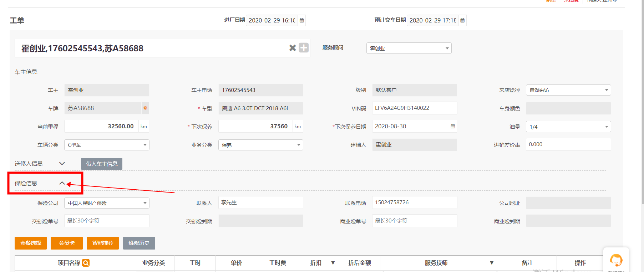Click the 级别 field showing 默认客户
This screenshot has height=272, width=644.
415,90
